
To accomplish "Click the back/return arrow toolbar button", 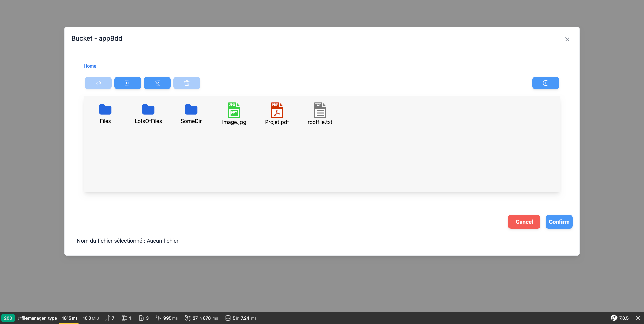I will tap(98, 83).
